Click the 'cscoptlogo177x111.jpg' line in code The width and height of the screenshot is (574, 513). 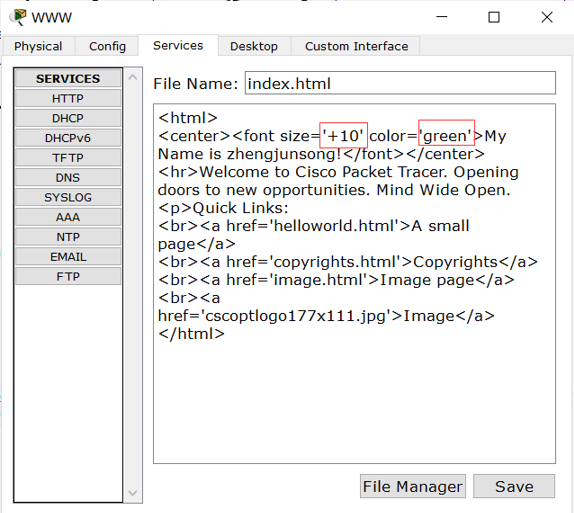click(x=326, y=316)
